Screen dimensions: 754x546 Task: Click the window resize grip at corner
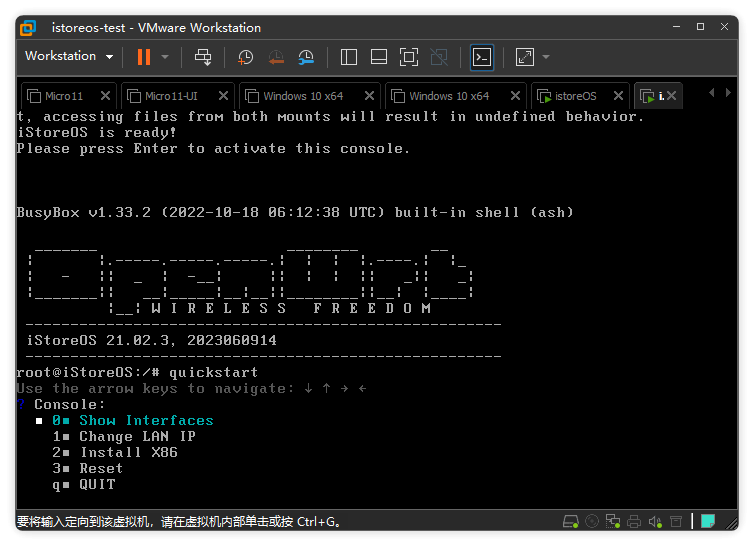[732, 523]
